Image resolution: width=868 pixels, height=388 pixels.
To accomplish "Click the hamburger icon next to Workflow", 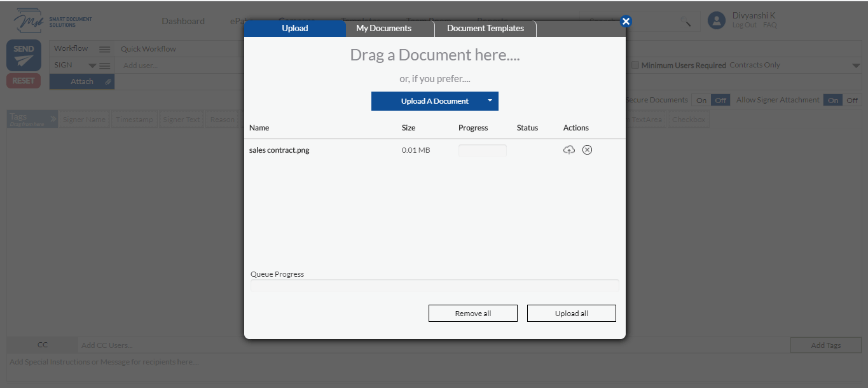I will [105, 49].
